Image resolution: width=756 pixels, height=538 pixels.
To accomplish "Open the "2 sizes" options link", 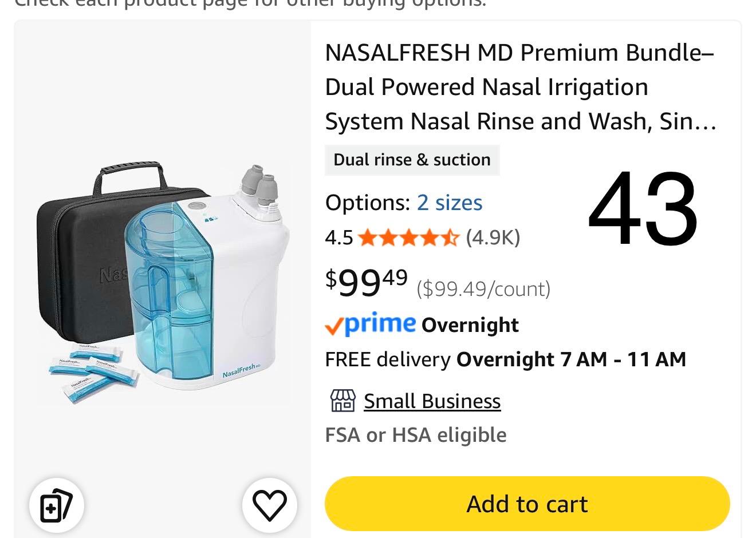I will pyautogui.click(x=449, y=203).
